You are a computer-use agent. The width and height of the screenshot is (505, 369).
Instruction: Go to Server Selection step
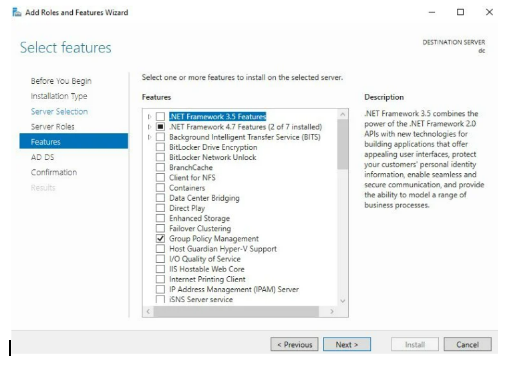59,111
